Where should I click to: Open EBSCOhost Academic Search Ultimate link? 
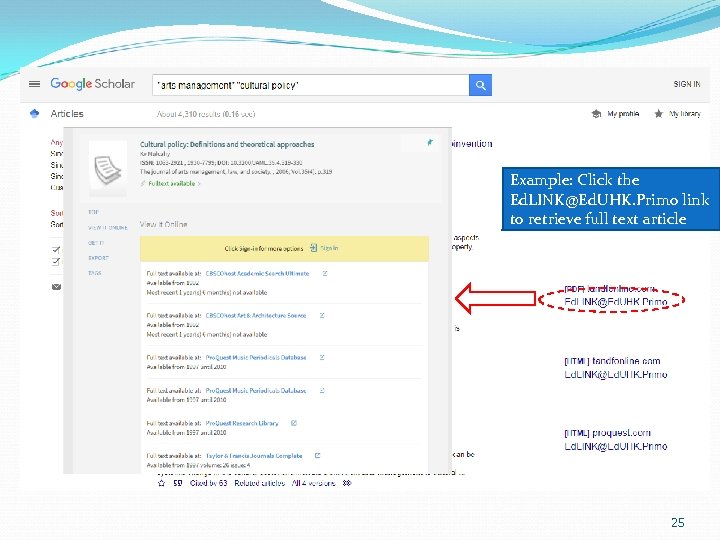point(257,274)
